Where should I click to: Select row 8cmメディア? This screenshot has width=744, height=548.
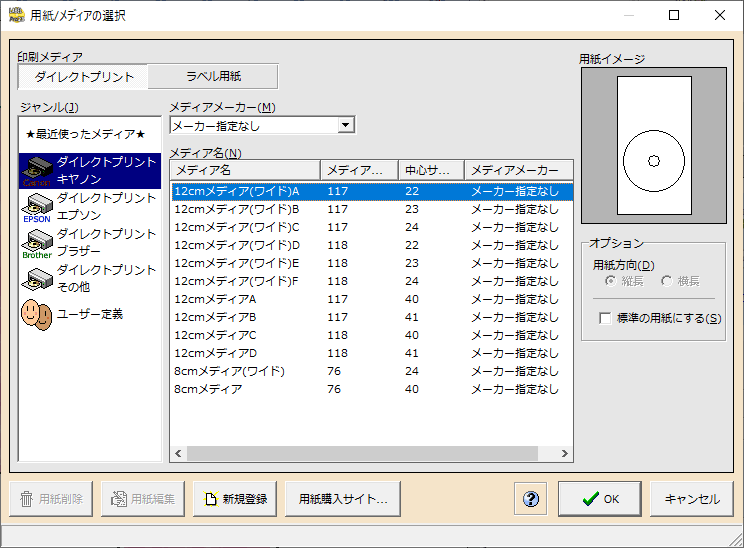pyautogui.click(x=372, y=390)
